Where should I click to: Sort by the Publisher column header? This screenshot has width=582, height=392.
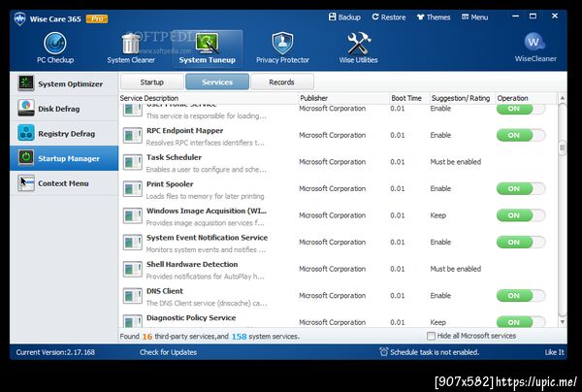pos(343,98)
